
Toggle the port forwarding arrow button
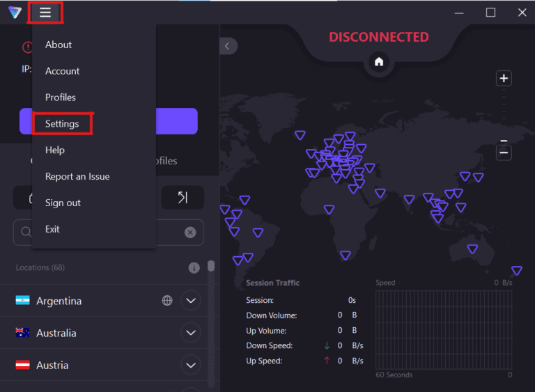point(183,198)
